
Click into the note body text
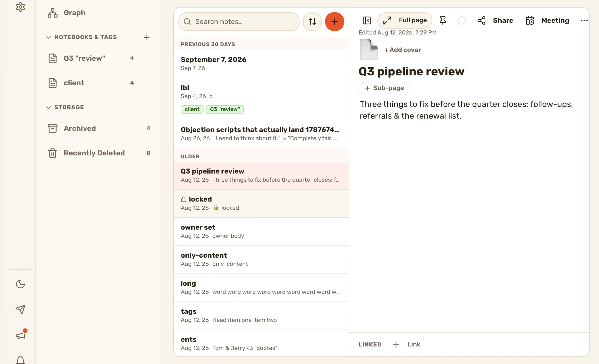click(x=466, y=110)
